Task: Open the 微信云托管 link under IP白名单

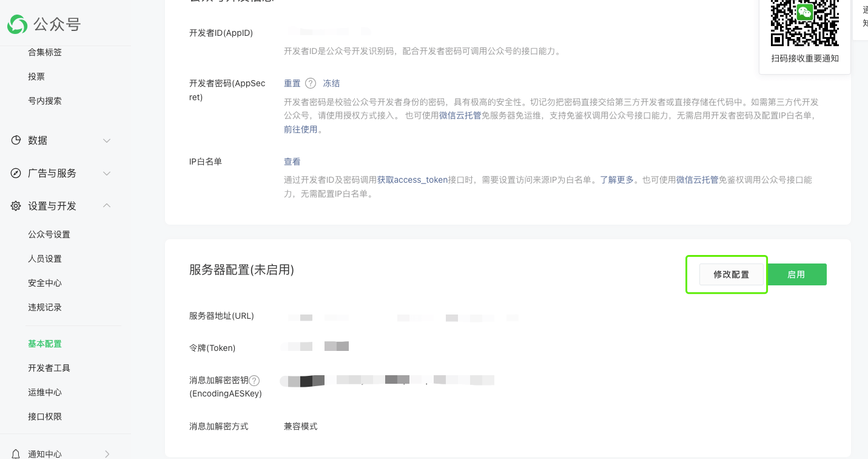Action: click(698, 180)
